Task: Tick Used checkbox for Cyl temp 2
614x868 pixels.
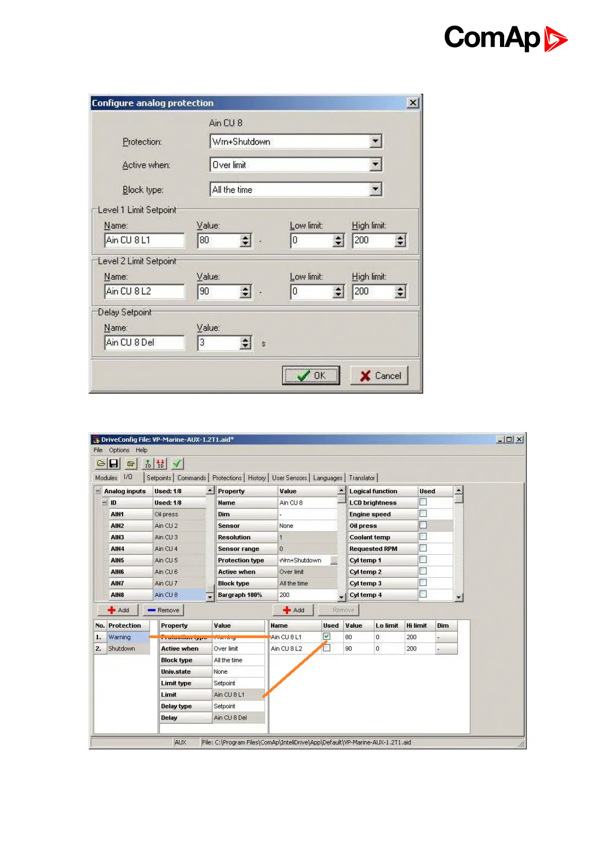Action: (x=423, y=571)
